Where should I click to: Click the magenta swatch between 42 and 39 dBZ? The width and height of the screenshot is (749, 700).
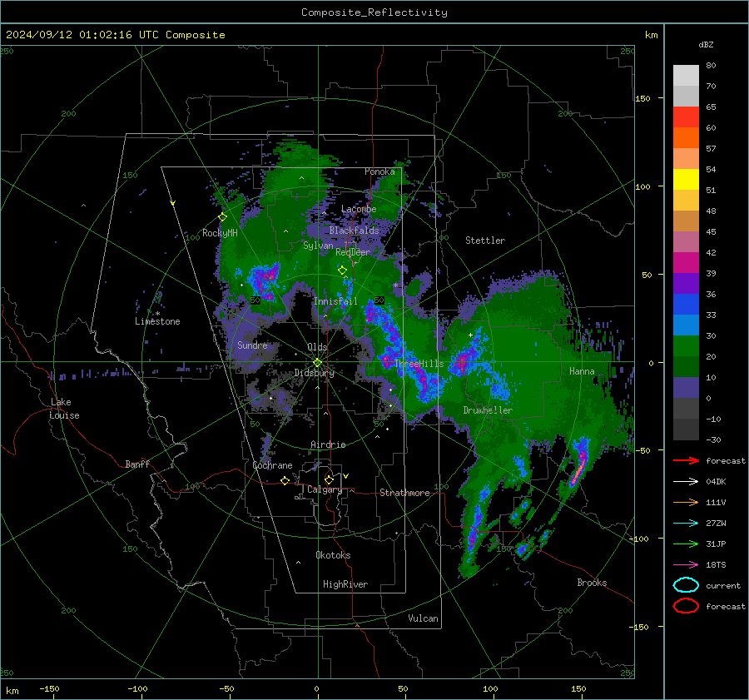[686, 263]
